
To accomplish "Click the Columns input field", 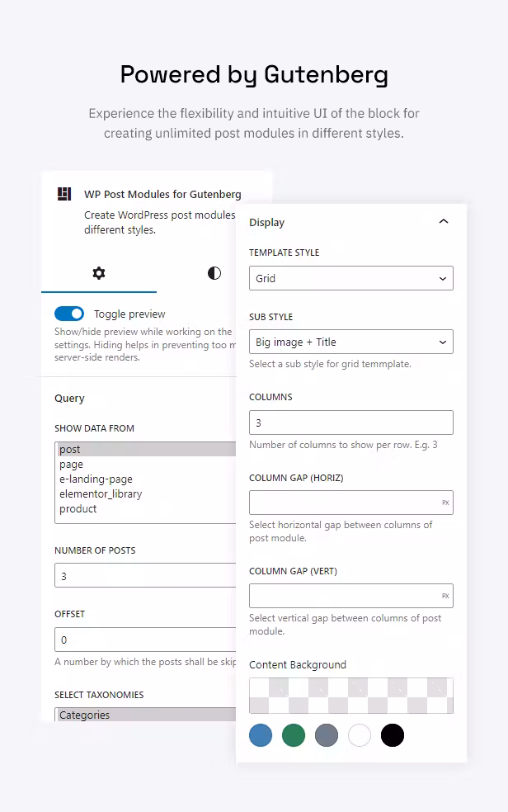I will tap(351, 423).
